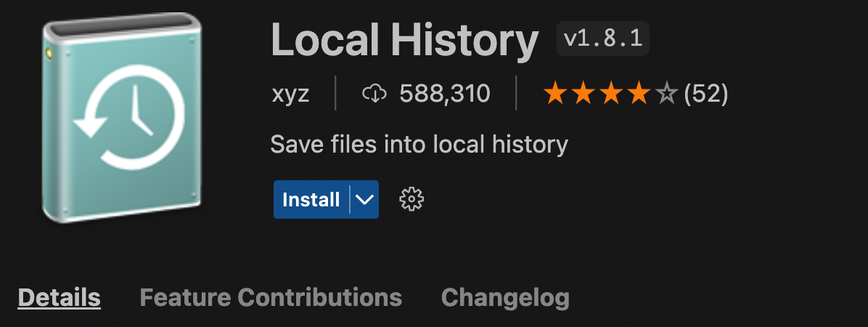The height and width of the screenshot is (327, 868).
Task: Click the second orange rating star
Action: pyautogui.click(x=584, y=94)
